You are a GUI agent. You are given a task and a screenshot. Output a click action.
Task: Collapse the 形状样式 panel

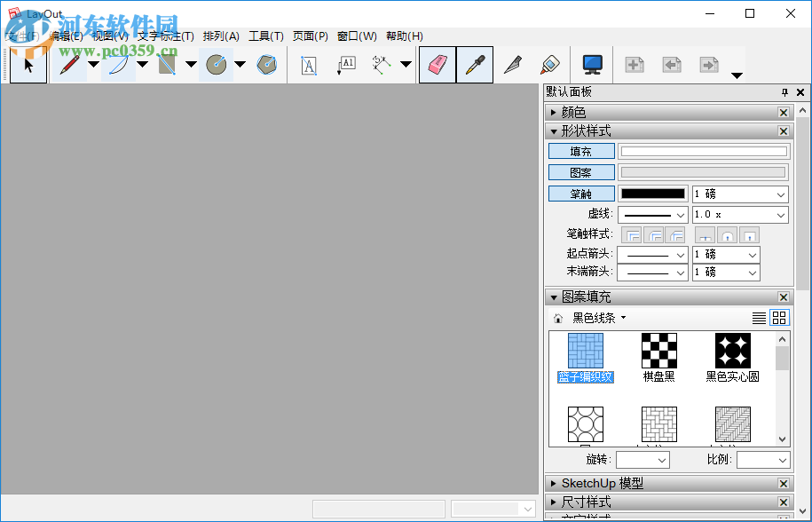(555, 130)
